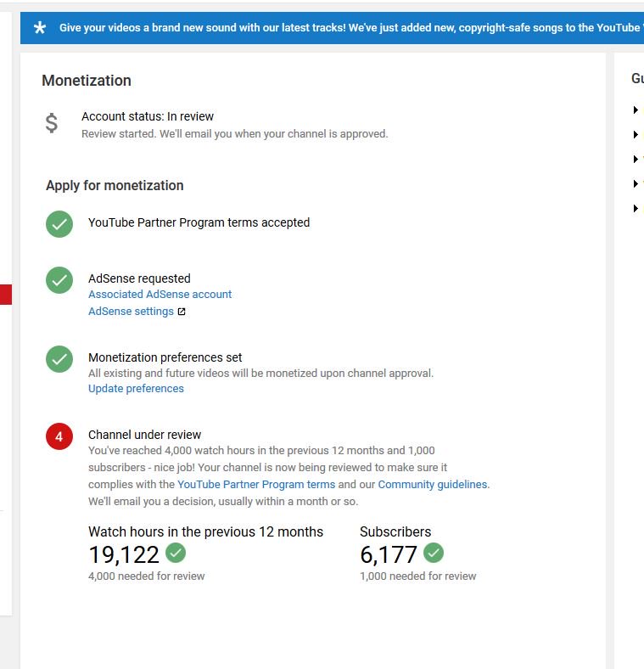
Task: Click '1,000 needed for review' text
Action: click(x=418, y=576)
